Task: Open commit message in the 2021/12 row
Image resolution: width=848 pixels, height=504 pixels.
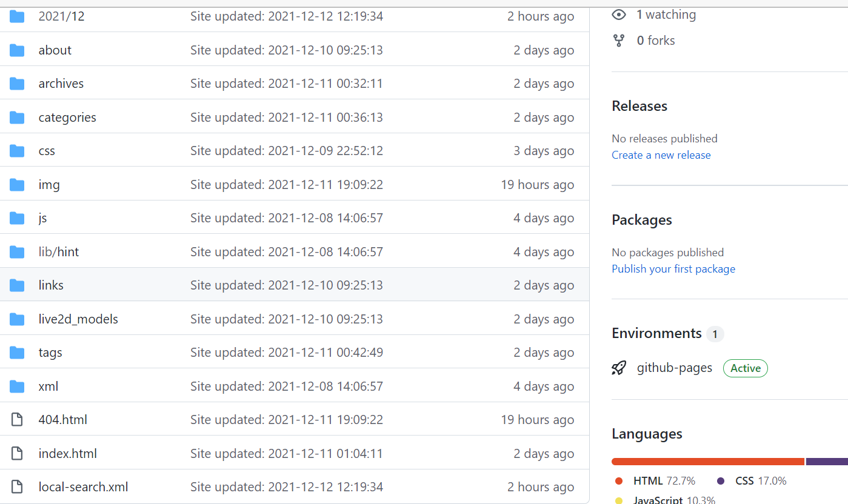Action: tap(287, 16)
